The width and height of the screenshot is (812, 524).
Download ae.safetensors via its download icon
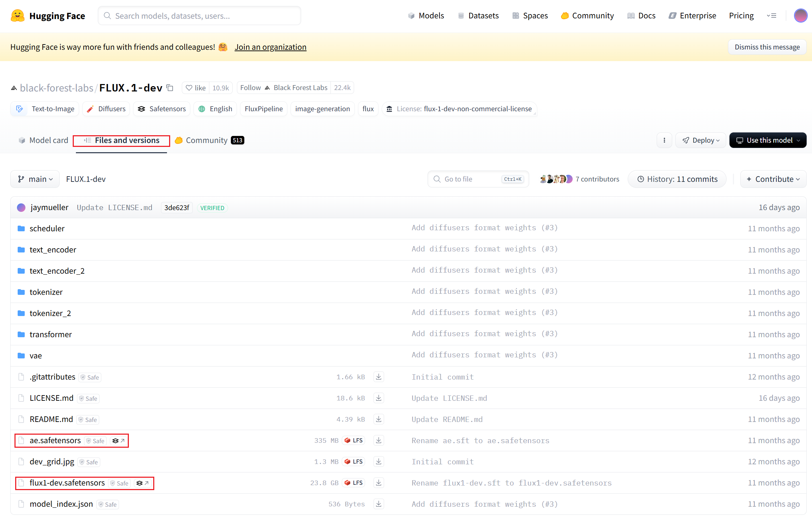[x=378, y=440]
